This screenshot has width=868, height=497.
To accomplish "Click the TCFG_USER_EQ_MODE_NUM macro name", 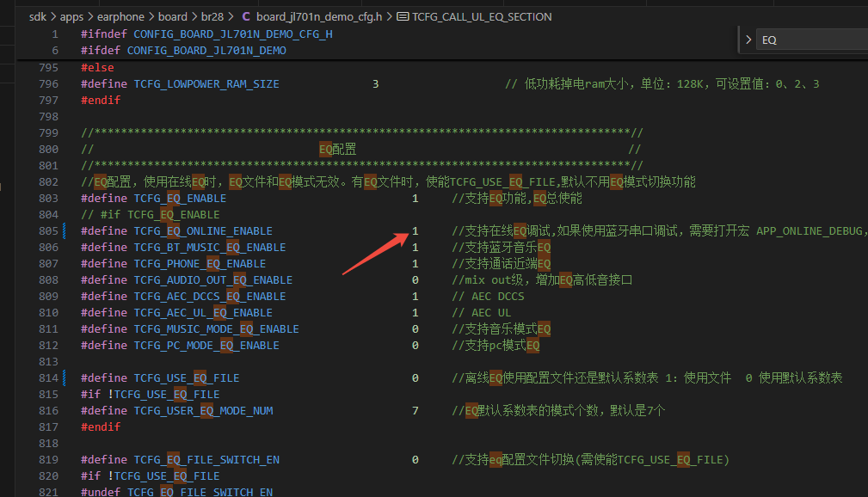I will tap(203, 411).
